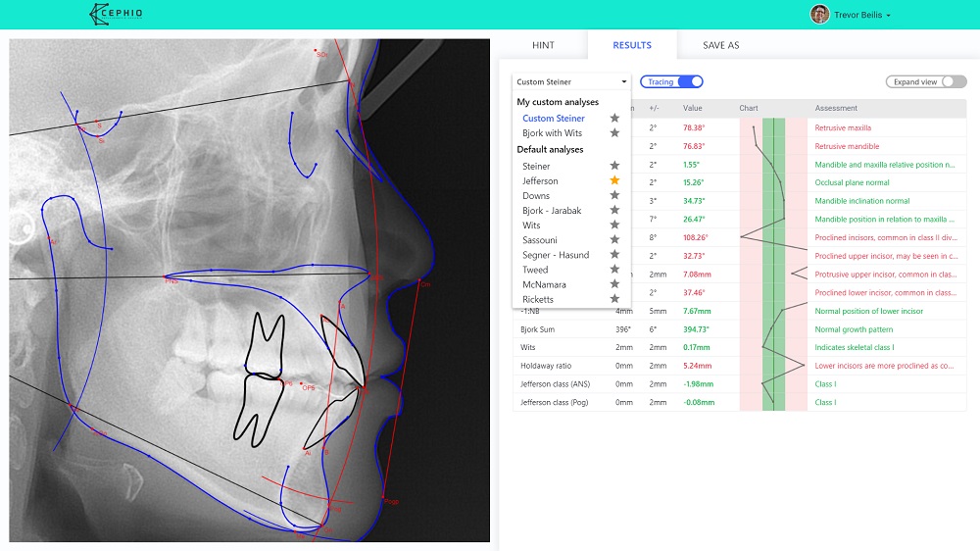Click the Trevor Beilis profile avatar
The height and width of the screenshot is (551, 980).
click(x=819, y=15)
